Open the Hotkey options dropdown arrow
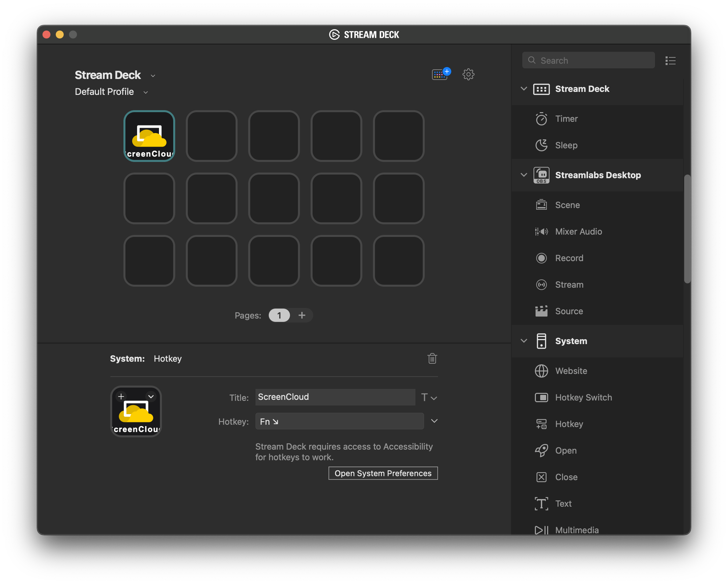Image resolution: width=728 pixels, height=584 pixels. pyautogui.click(x=434, y=421)
